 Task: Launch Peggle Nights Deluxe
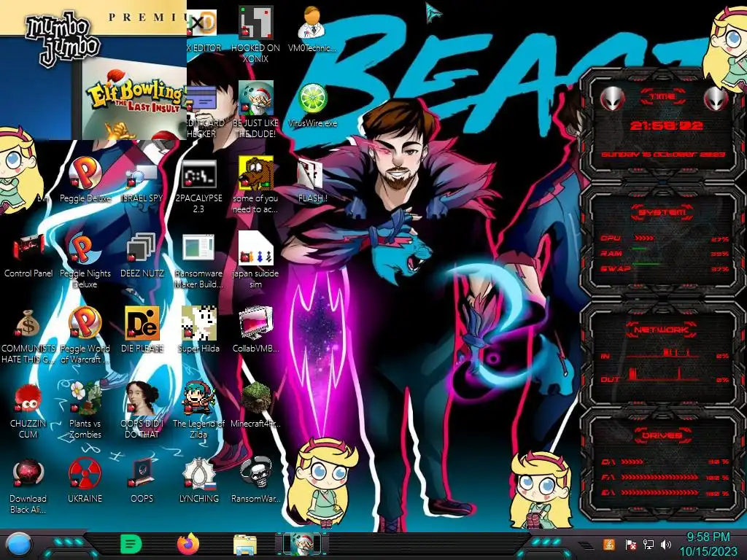click(x=85, y=260)
